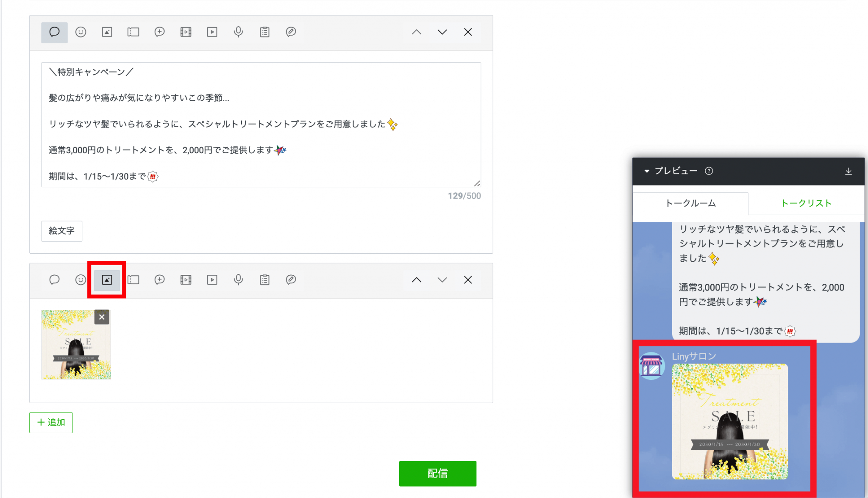Select the video message play icon
Screen dimensions: 868x498
212,32
